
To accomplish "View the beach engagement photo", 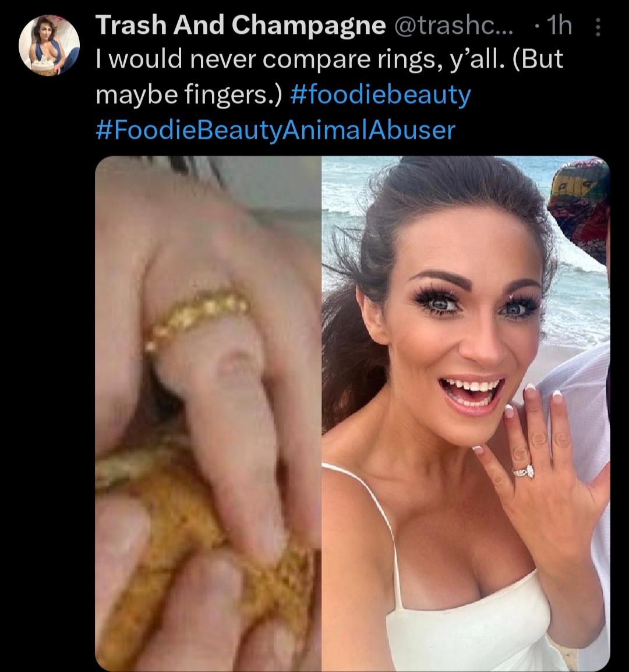I will pos(466,413).
